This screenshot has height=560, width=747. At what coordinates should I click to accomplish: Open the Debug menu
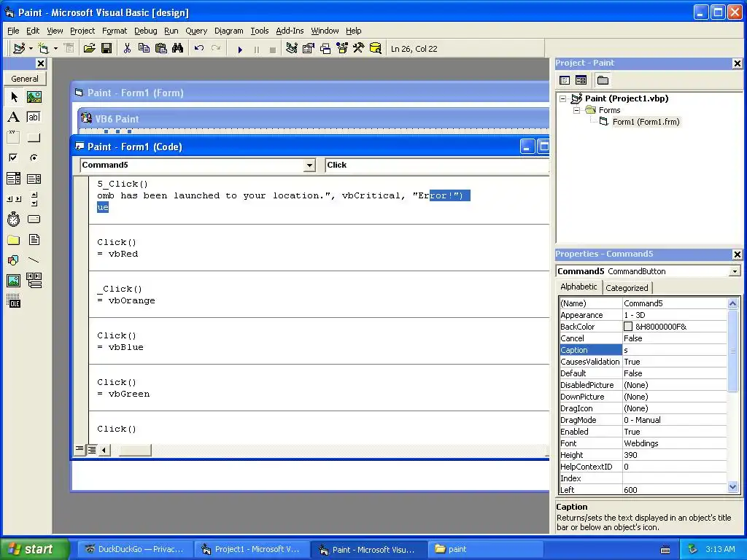tap(145, 31)
